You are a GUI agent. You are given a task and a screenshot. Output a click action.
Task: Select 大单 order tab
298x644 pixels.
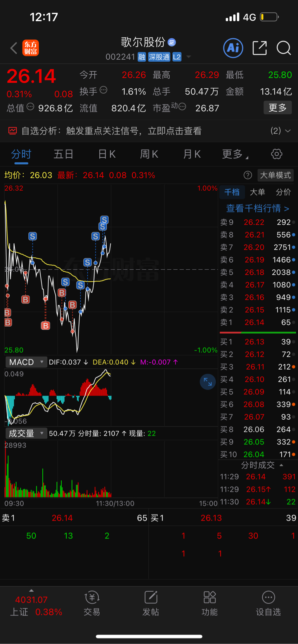tap(257, 192)
